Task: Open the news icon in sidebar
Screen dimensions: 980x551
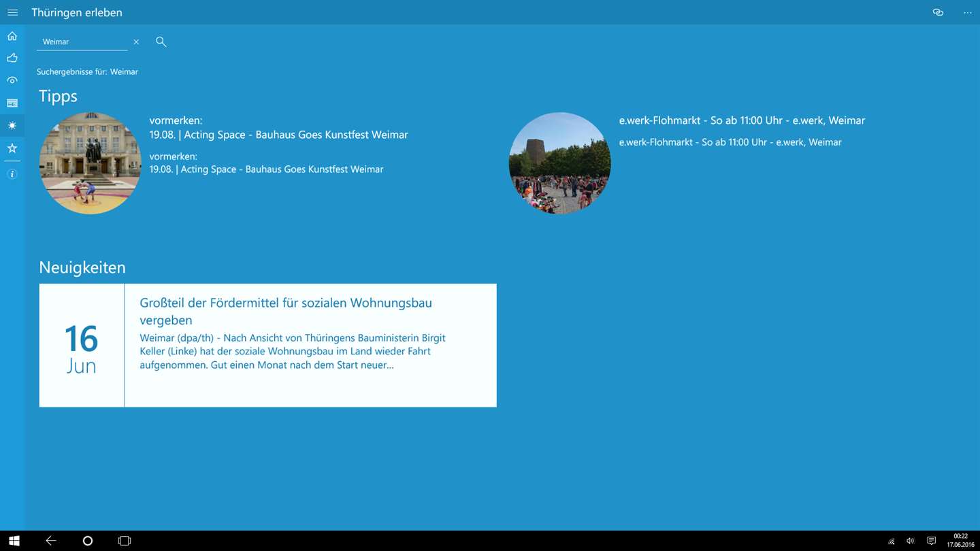Action: click(x=12, y=103)
